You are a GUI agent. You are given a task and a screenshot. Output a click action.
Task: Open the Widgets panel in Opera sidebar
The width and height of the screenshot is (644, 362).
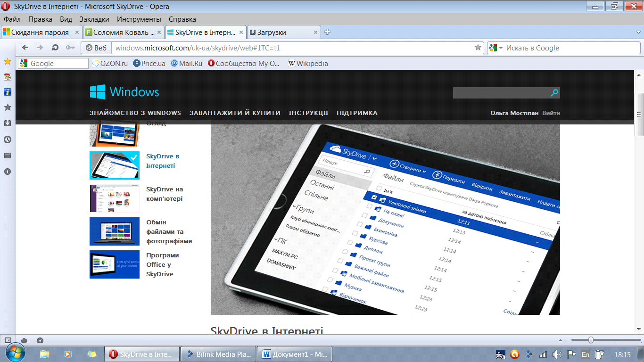(x=8, y=92)
